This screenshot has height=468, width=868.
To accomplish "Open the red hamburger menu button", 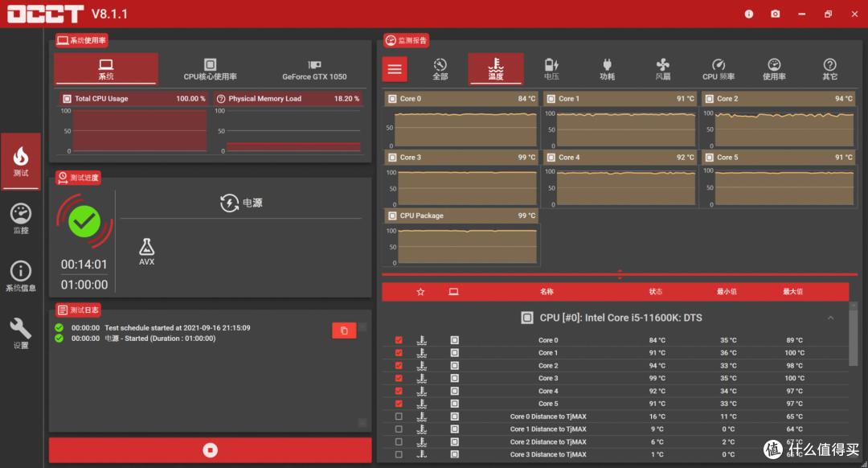I will coord(395,69).
